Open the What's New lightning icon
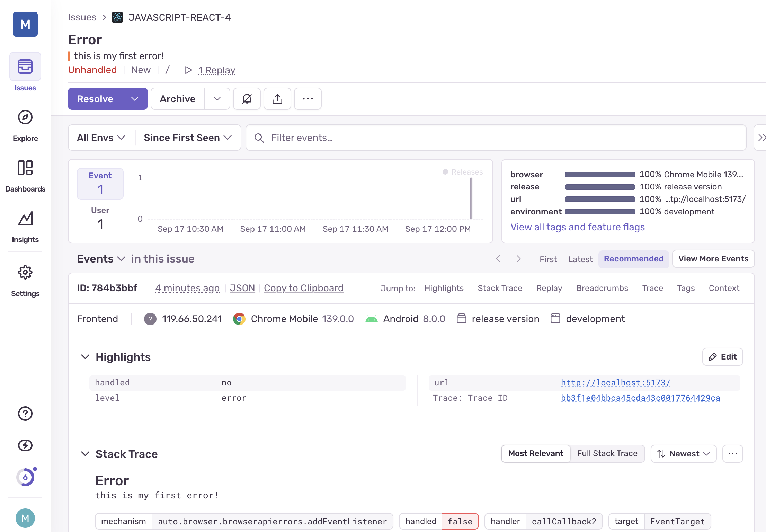This screenshot has height=532, width=766. tap(25, 445)
